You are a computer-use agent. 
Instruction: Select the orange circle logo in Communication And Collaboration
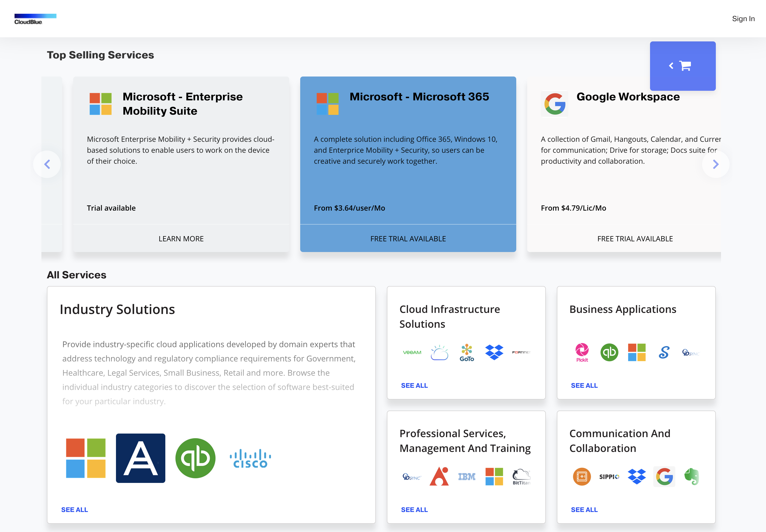pos(582,476)
